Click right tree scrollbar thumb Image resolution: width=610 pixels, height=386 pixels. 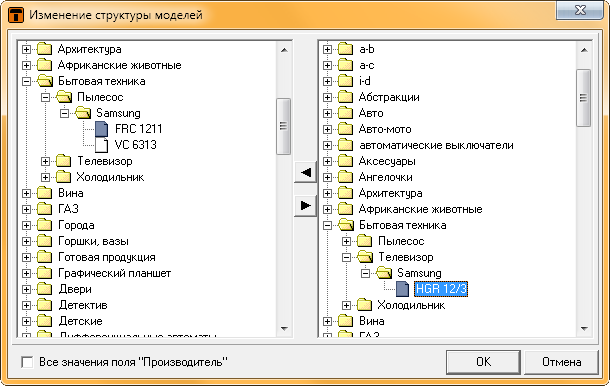[583, 98]
